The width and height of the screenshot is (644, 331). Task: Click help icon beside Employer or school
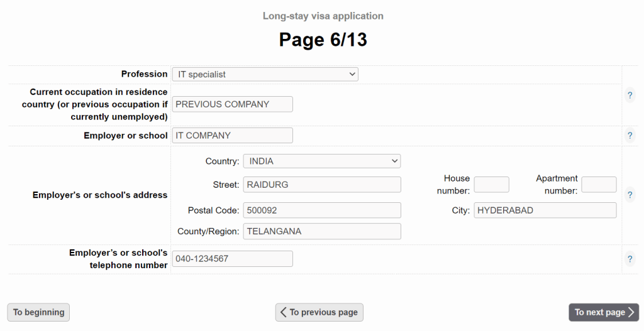tap(630, 136)
